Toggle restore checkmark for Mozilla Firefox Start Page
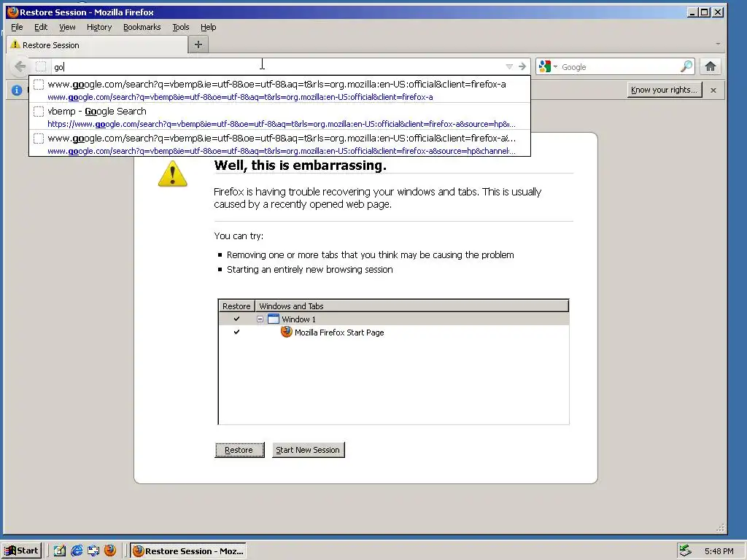This screenshot has width=747, height=560. 236,332
